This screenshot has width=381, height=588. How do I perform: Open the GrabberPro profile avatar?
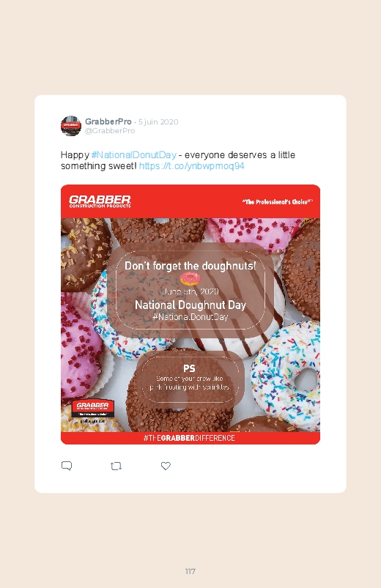[x=71, y=126]
